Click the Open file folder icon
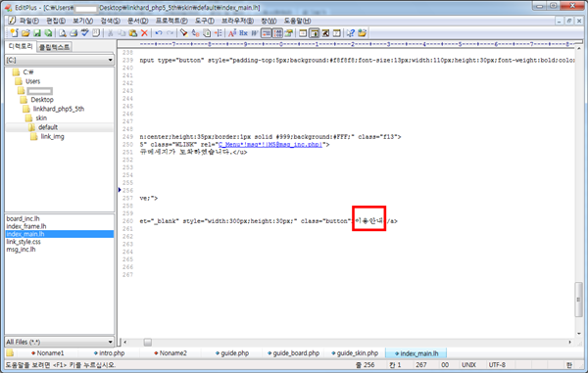The height and width of the screenshot is (373, 588). 25,33
